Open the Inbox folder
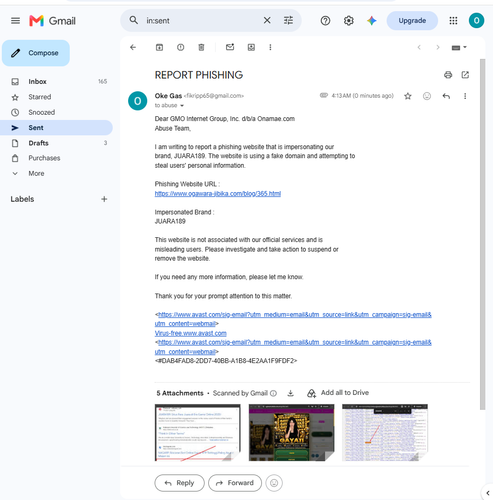The height and width of the screenshot is (500, 493). click(56, 82)
